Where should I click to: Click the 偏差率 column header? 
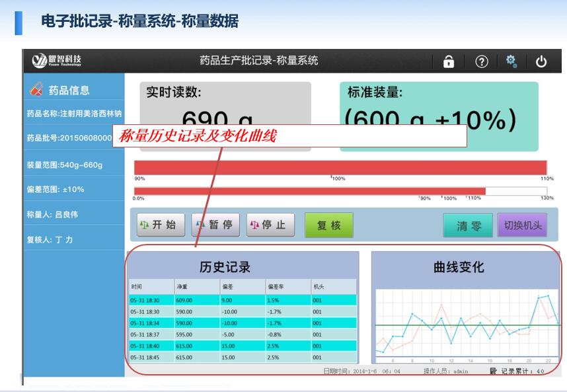276,288
